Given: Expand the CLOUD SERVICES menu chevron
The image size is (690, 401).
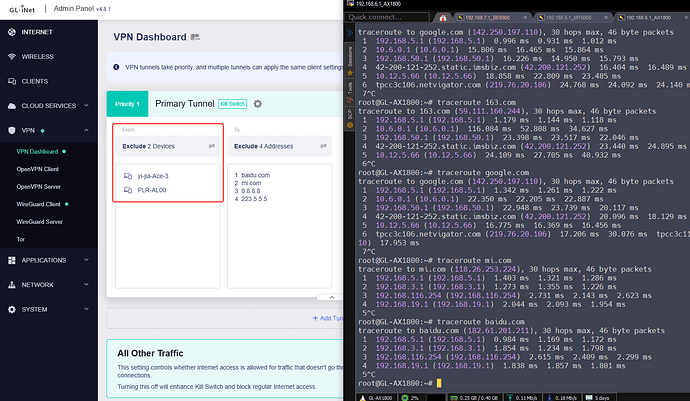Looking at the screenshot, I should pos(86,106).
